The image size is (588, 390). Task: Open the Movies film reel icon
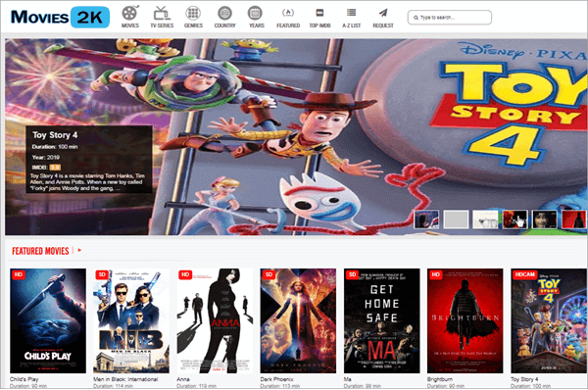tap(129, 13)
